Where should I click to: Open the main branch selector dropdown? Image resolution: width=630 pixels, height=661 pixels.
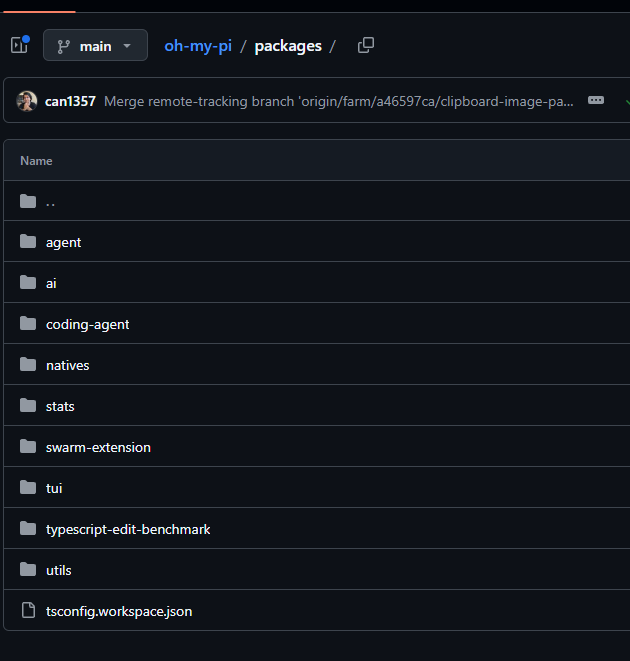pyautogui.click(x=95, y=45)
